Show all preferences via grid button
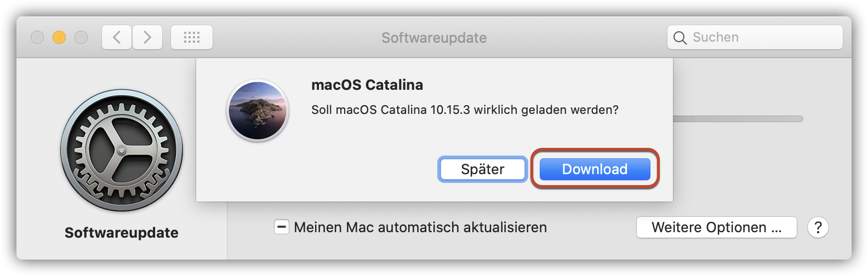868x276 pixels. pyautogui.click(x=192, y=37)
